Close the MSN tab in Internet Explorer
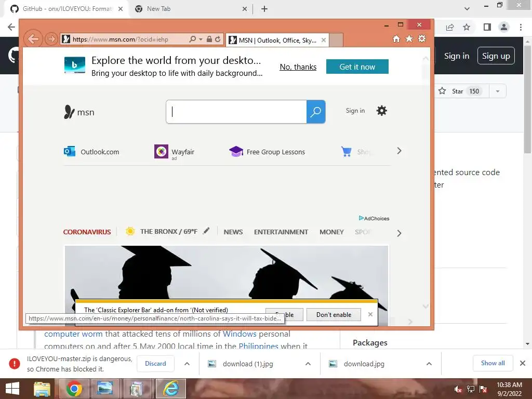The image size is (532, 399). point(324,40)
